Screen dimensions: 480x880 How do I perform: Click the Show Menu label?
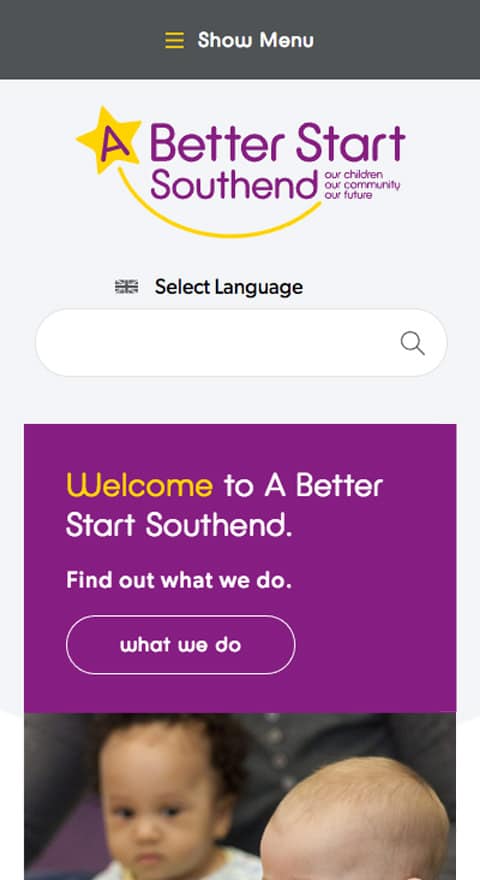(x=255, y=40)
